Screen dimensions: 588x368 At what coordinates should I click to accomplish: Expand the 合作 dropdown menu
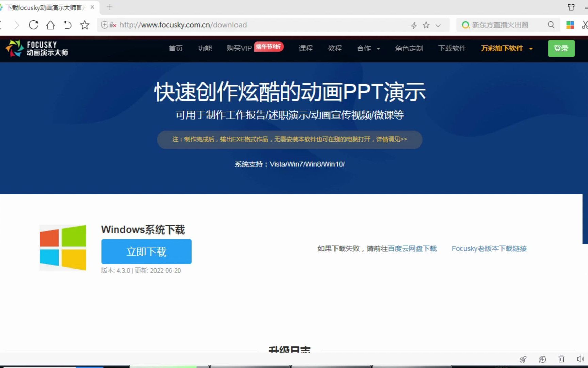coord(368,48)
